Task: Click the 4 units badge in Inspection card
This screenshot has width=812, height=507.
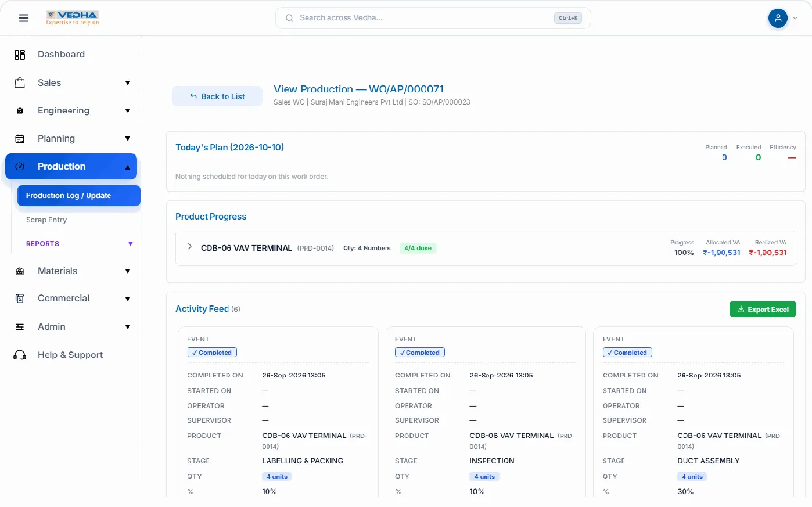Action: point(484,477)
